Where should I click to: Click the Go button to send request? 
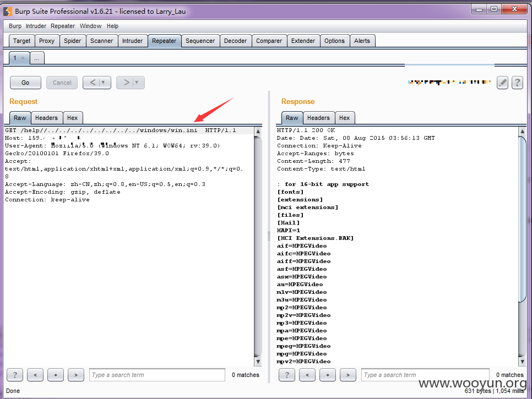[25, 83]
